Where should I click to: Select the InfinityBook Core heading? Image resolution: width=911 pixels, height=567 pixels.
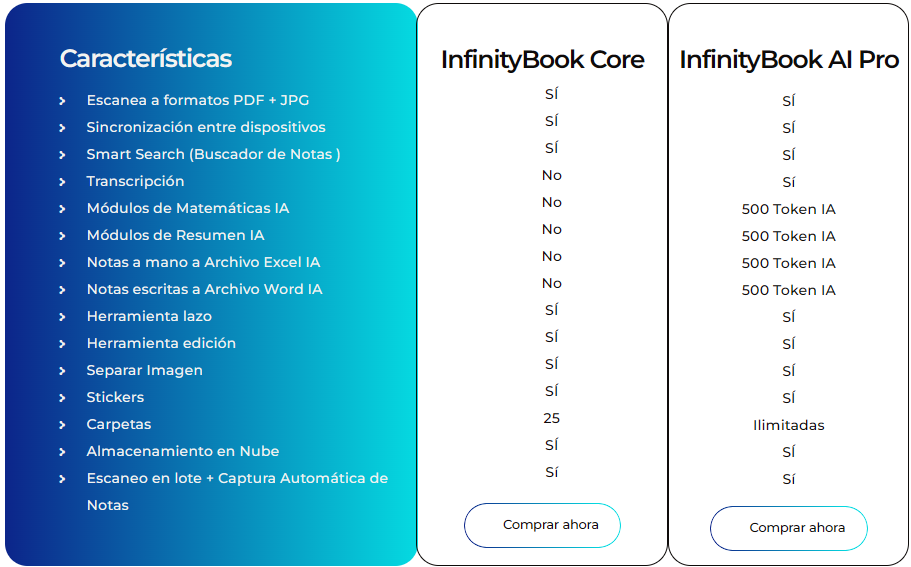(543, 59)
